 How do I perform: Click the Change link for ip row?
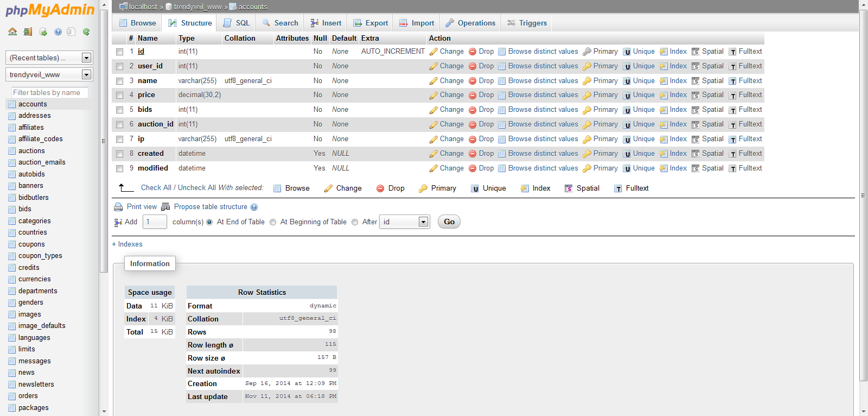click(451, 139)
